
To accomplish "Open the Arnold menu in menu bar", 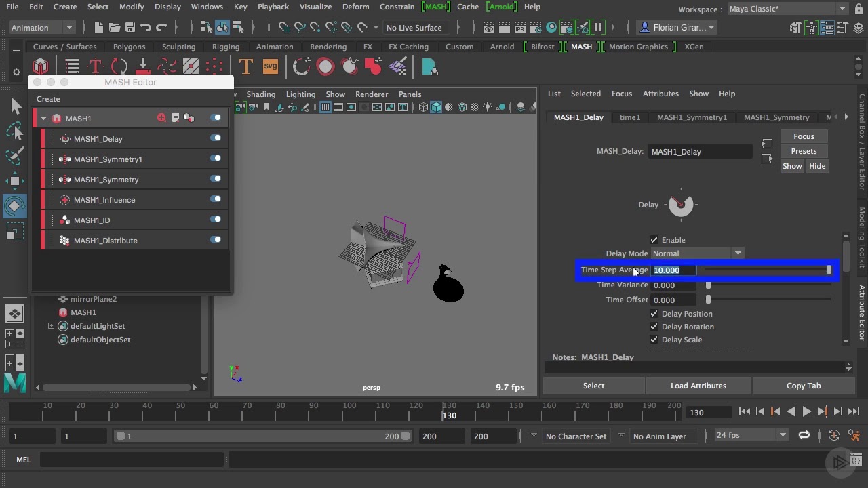I will tap(502, 7).
